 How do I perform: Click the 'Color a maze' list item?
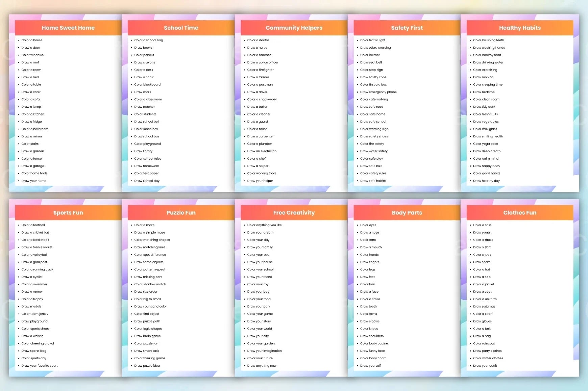[144, 225]
